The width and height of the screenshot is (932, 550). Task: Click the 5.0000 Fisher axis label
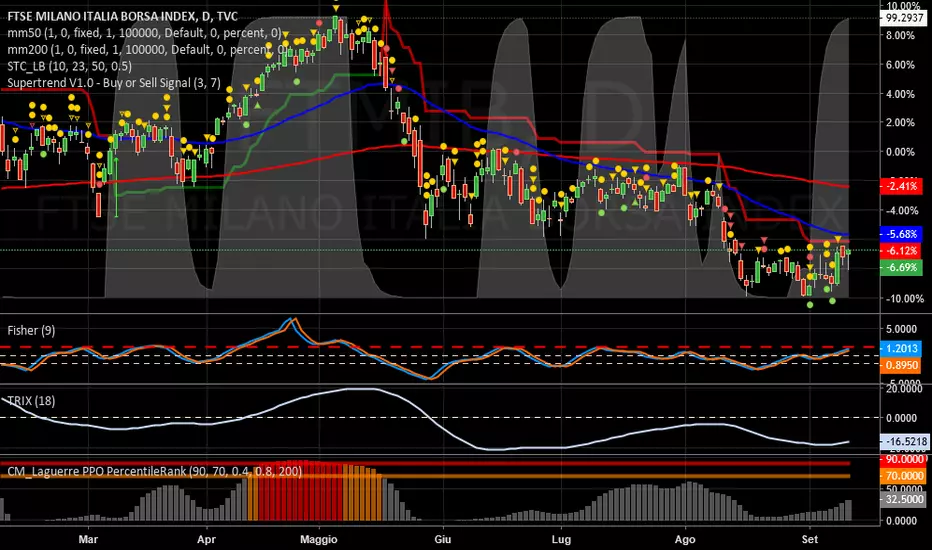(x=900, y=329)
